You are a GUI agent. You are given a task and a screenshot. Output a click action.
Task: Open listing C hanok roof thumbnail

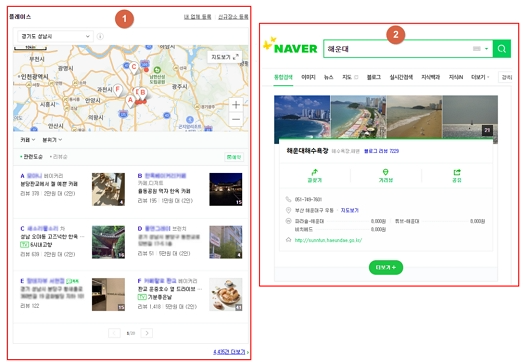(108, 242)
